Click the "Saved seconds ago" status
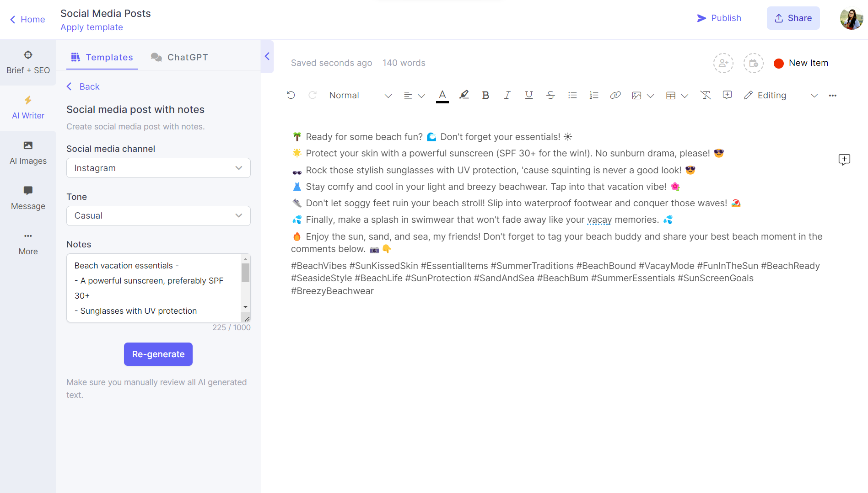Image resolution: width=868 pixels, height=493 pixels. pos(331,63)
